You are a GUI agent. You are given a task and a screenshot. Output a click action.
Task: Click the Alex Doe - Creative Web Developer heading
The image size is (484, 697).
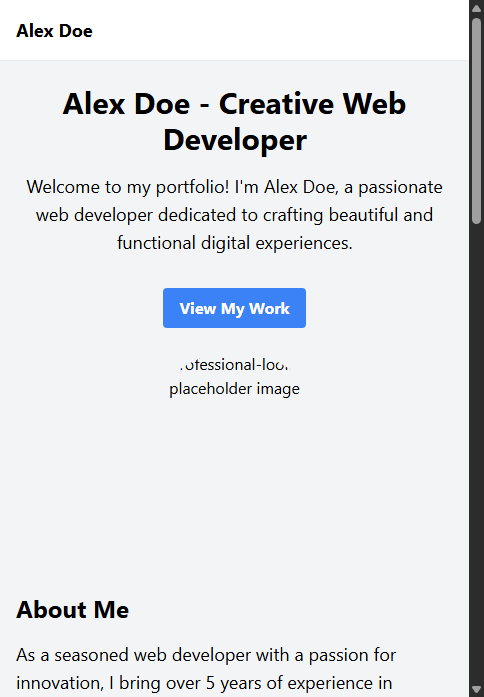point(234,122)
